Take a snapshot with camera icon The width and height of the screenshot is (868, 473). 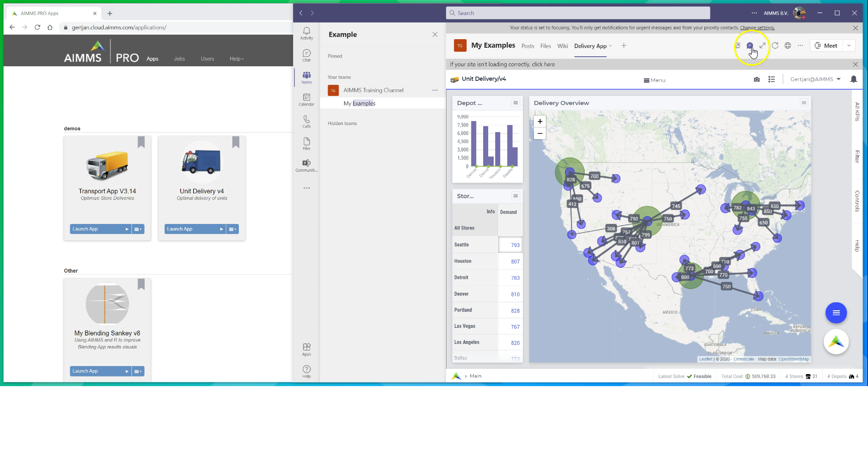[757, 79]
